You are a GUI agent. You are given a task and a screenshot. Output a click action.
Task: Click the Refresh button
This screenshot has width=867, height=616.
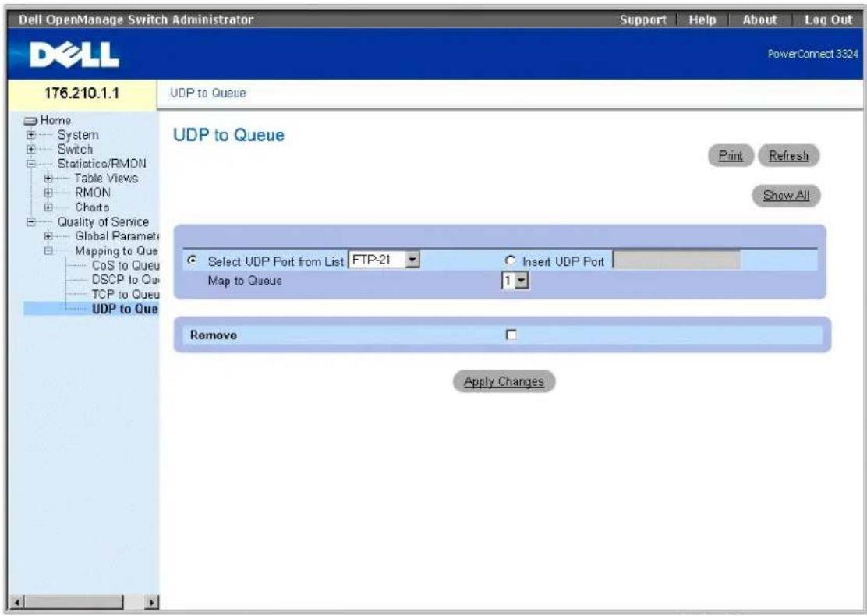(788, 156)
